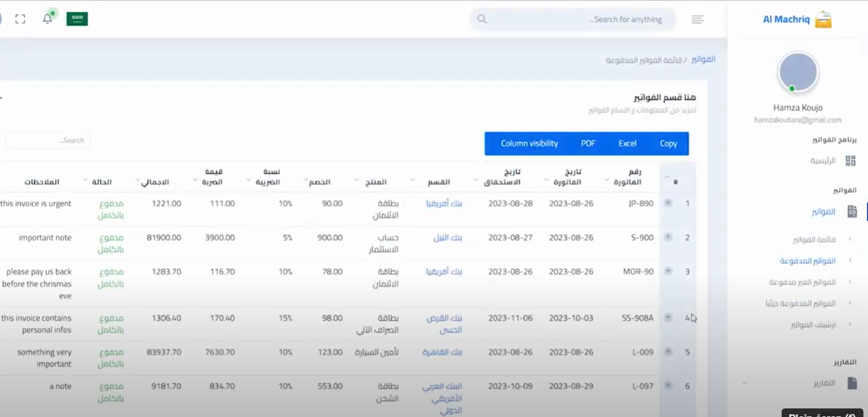
Task: Open Column visibility options
Action: coord(529,143)
